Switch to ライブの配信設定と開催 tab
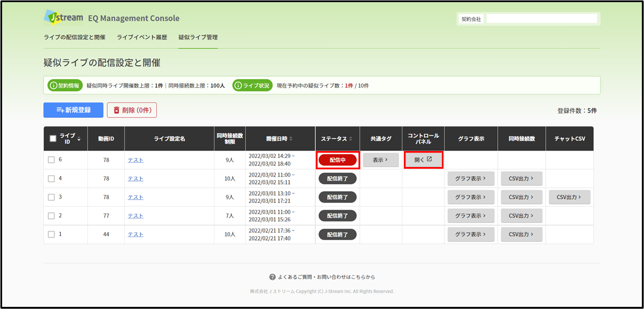Viewport: 644px width, 309px height. point(75,37)
